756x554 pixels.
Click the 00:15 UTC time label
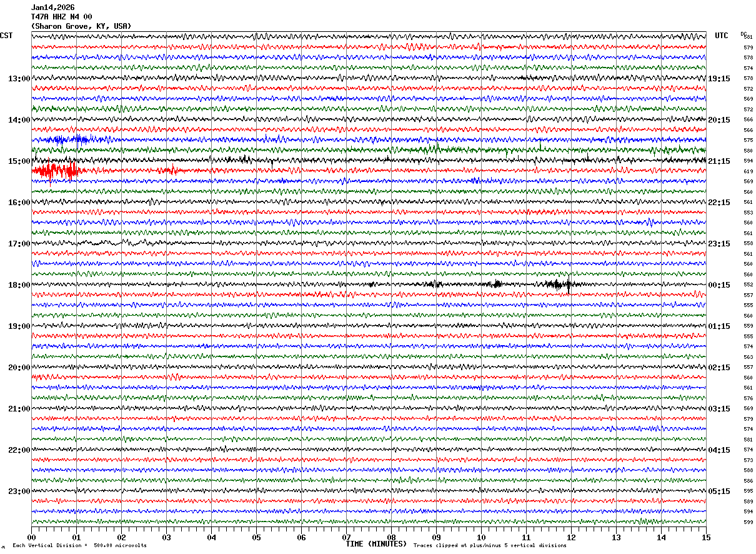719,285
